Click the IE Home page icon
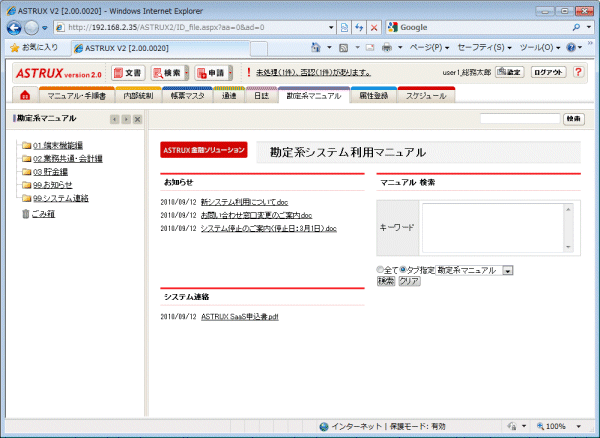Viewport: 600px width, 438px height. click(x=315, y=47)
